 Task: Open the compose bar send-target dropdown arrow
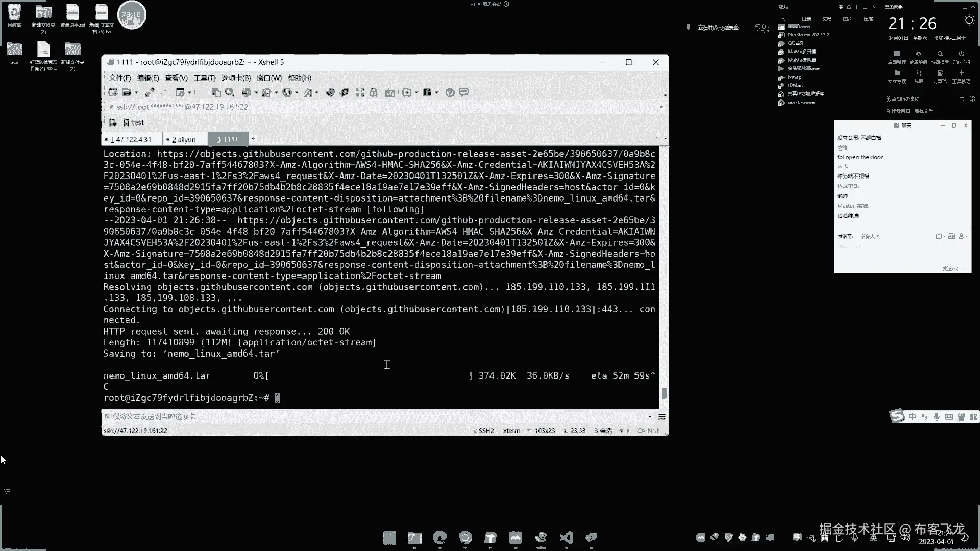click(x=649, y=417)
